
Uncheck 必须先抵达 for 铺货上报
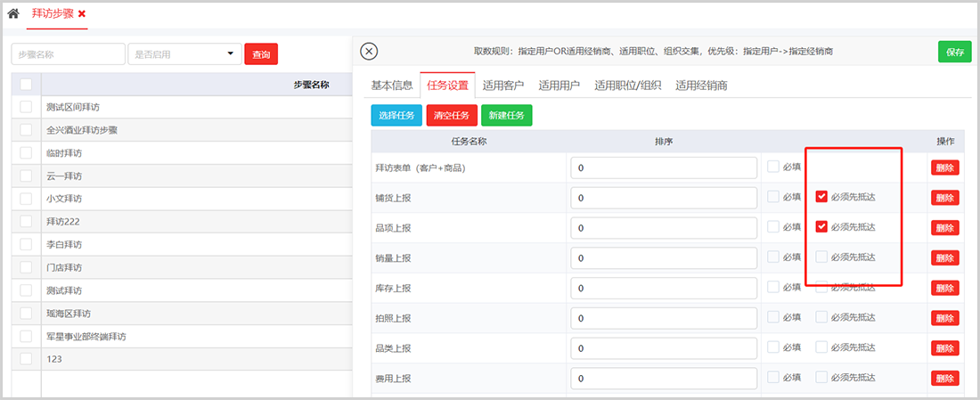pyautogui.click(x=821, y=197)
